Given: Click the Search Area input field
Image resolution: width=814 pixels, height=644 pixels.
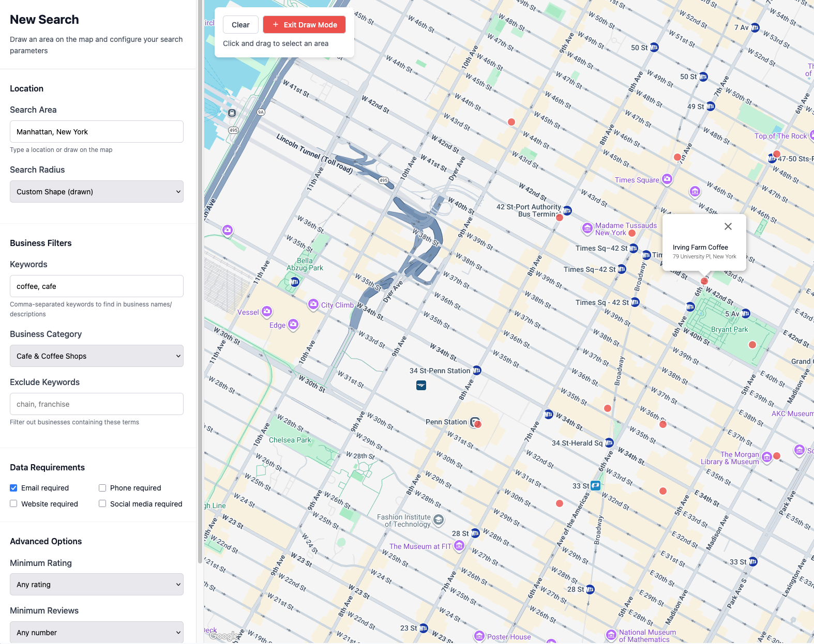Looking at the screenshot, I should (x=97, y=132).
